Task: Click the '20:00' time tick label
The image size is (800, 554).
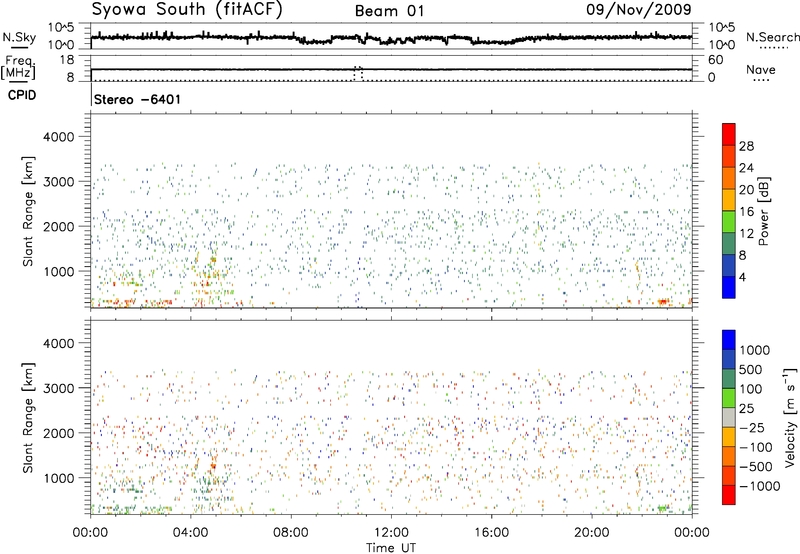Action: tap(591, 533)
